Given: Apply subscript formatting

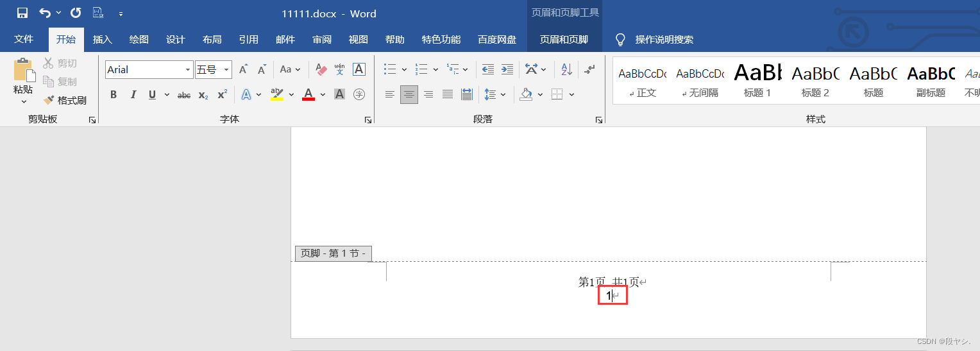Looking at the screenshot, I should pos(203,95).
